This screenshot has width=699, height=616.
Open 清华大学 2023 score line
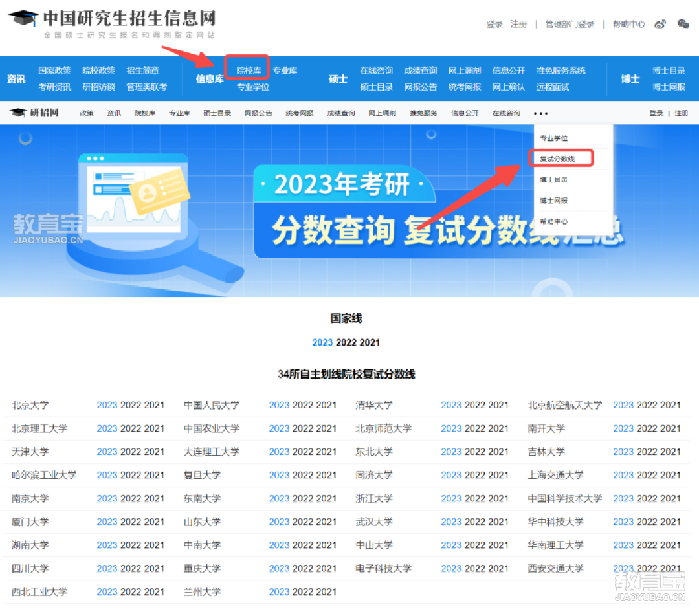point(451,405)
